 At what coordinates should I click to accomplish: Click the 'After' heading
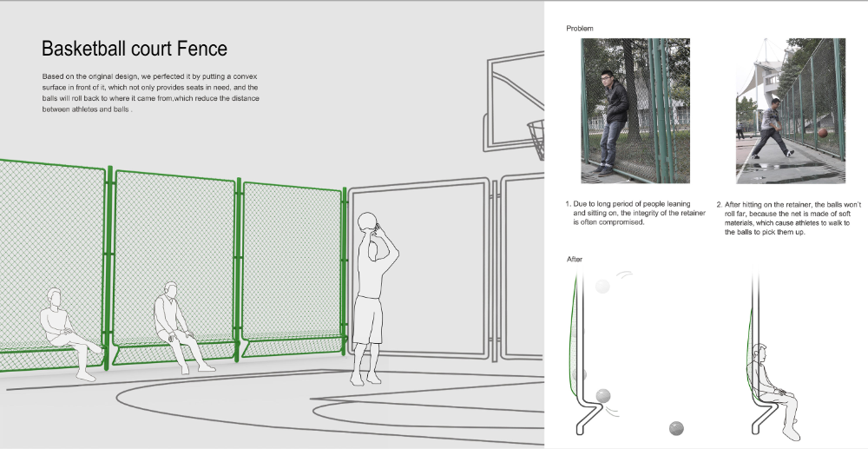point(575,259)
